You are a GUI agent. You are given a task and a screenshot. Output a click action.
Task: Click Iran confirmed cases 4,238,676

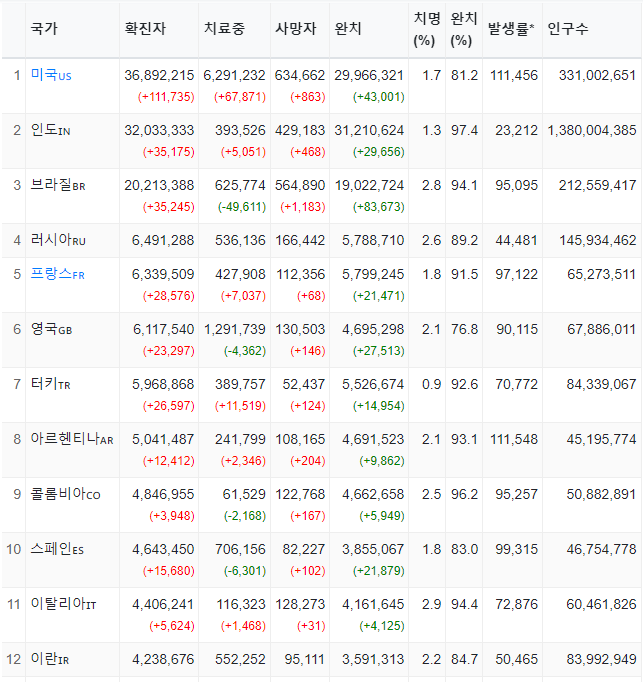163,659
